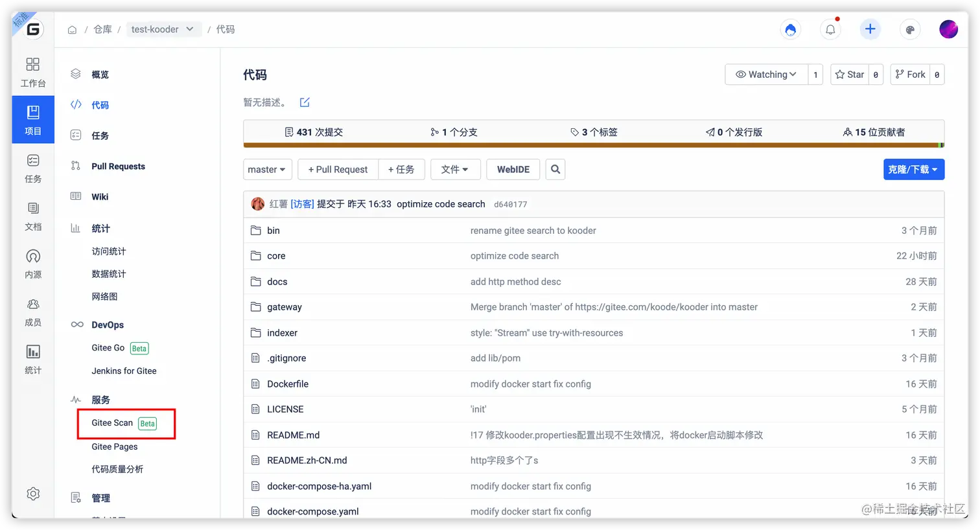
Task: Open the 统计 section in the left rail
Action: coord(33,360)
